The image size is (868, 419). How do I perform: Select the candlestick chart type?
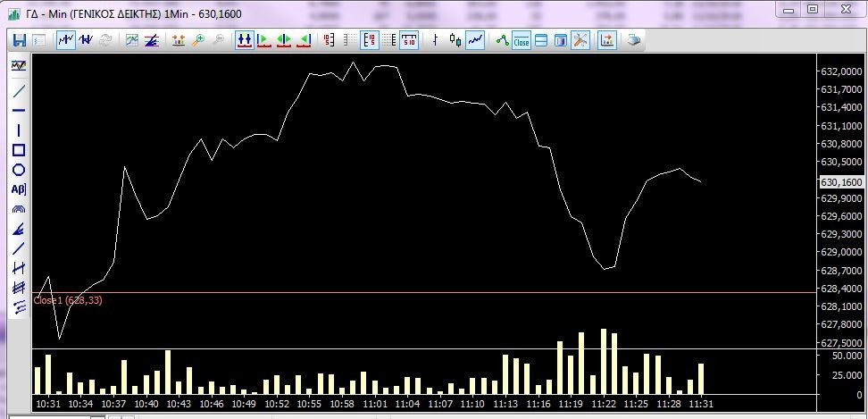click(455, 40)
